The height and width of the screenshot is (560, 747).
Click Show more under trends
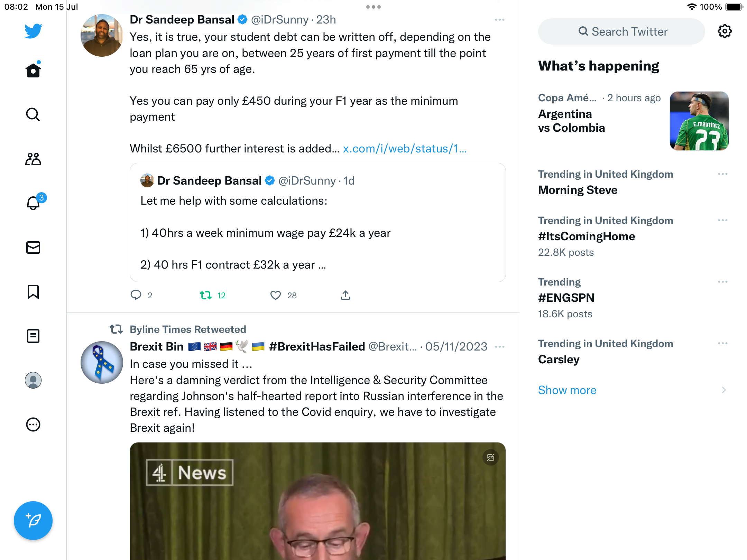pos(567,390)
